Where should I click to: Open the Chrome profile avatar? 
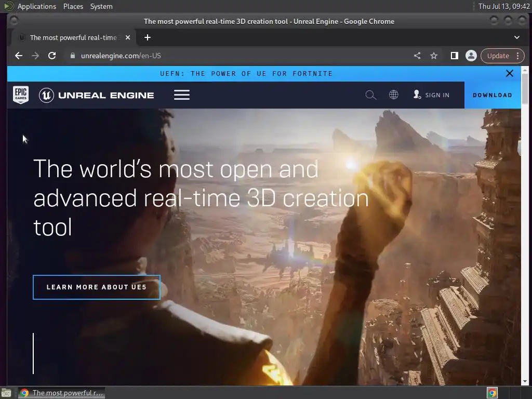point(471,56)
